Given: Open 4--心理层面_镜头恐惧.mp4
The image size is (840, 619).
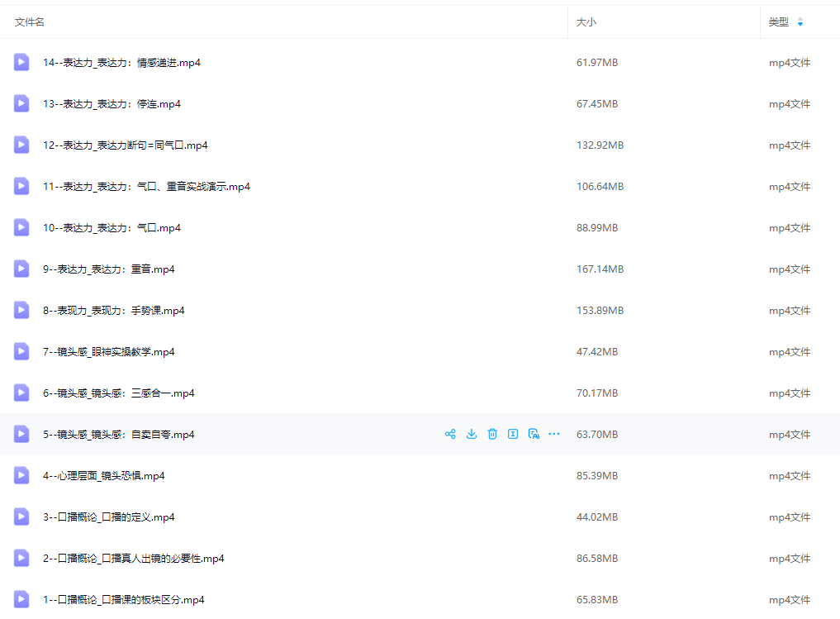Looking at the screenshot, I should coord(104,476).
